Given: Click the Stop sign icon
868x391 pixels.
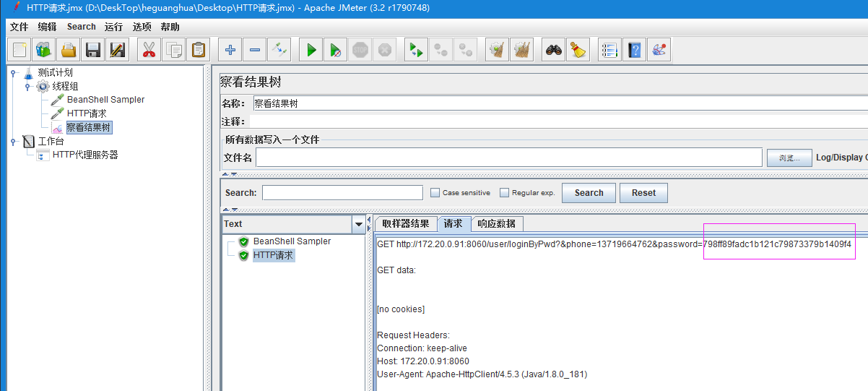Looking at the screenshot, I should pyautogui.click(x=360, y=50).
